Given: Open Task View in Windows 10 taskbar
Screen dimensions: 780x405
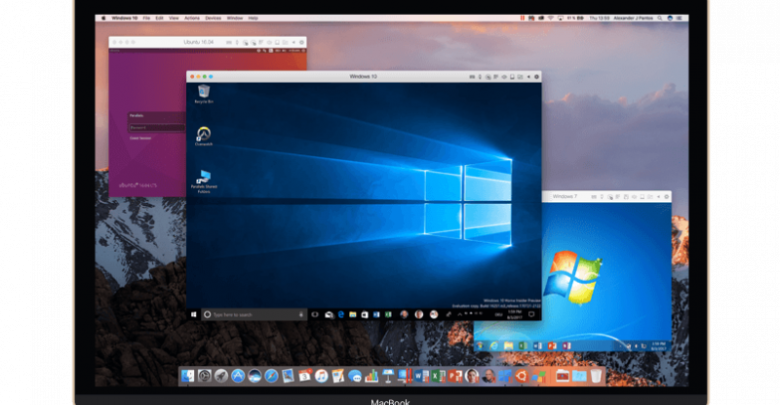Looking at the screenshot, I should click(x=315, y=314).
